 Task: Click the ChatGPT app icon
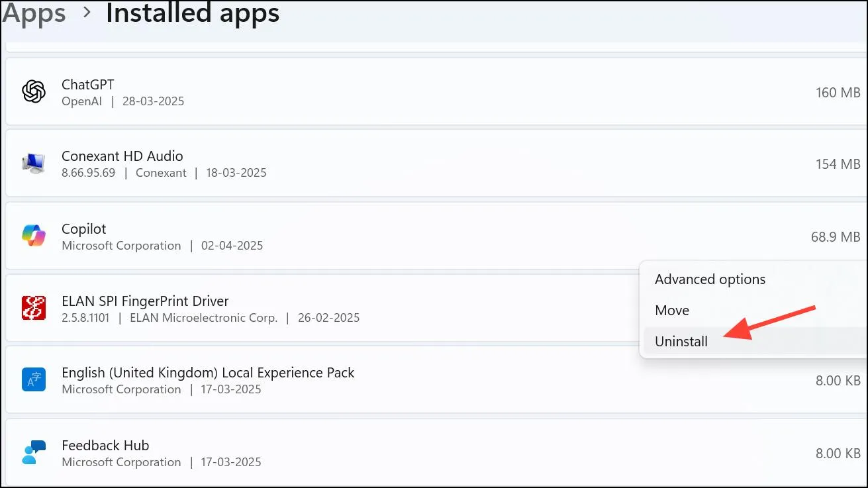click(33, 91)
